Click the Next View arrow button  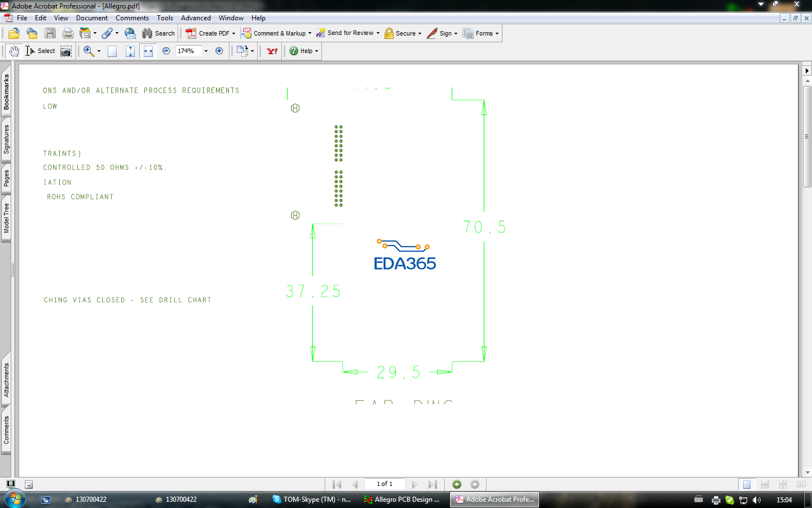(x=475, y=484)
